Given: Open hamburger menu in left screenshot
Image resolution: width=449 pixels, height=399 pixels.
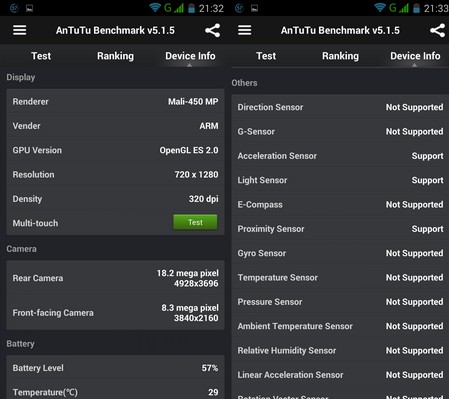Looking at the screenshot, I should 20,30.
